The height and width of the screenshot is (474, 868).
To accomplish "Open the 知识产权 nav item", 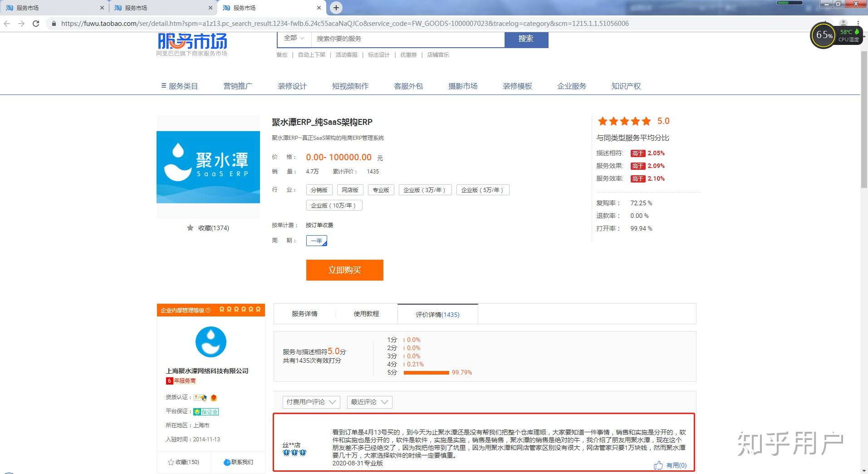I will click(626, 86).
